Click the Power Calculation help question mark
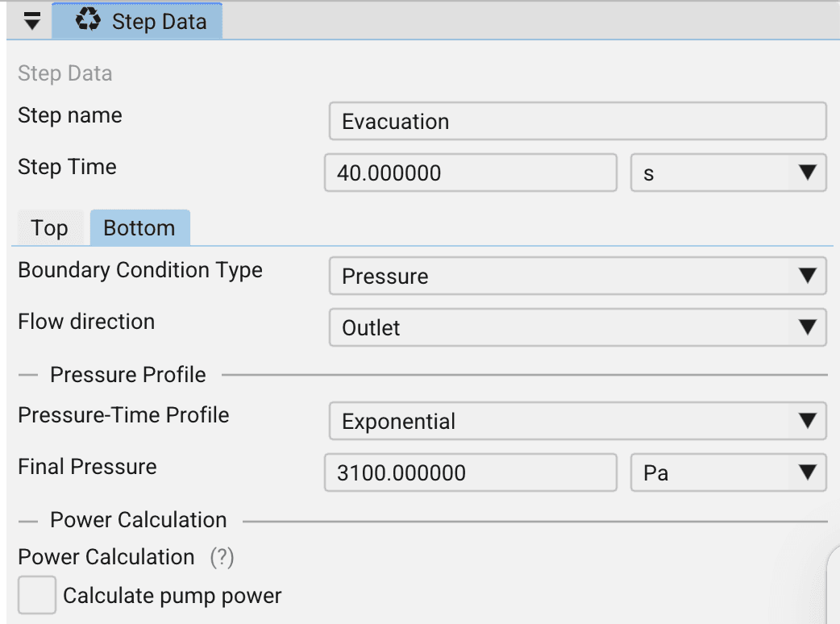 pyautogui.click(x=222, y=557)
